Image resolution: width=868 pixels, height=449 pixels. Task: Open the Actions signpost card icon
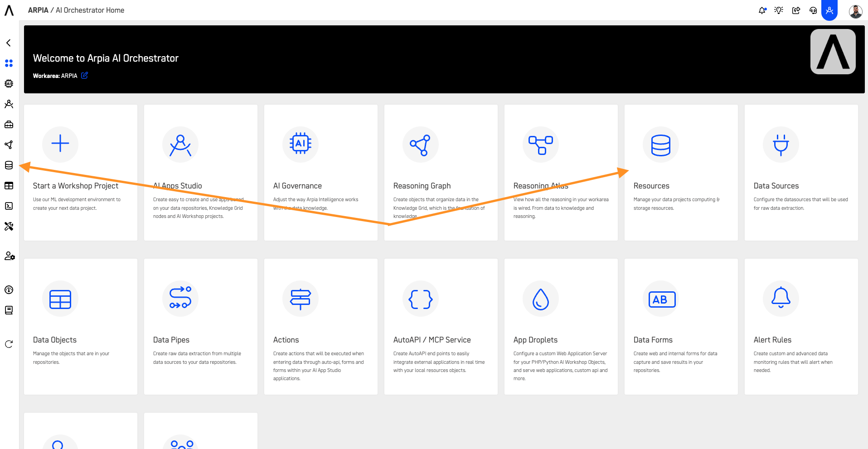click(x=301, y=299)
